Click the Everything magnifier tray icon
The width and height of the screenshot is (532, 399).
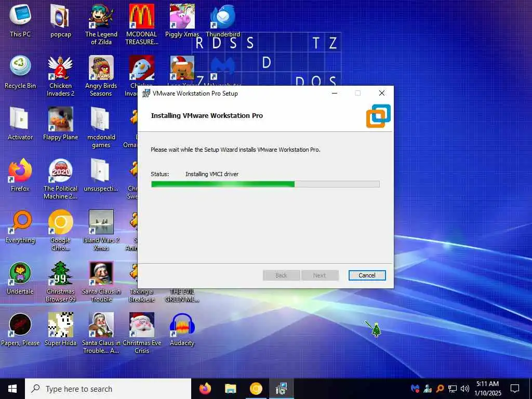pyautogui.click(x=440, y=389)
